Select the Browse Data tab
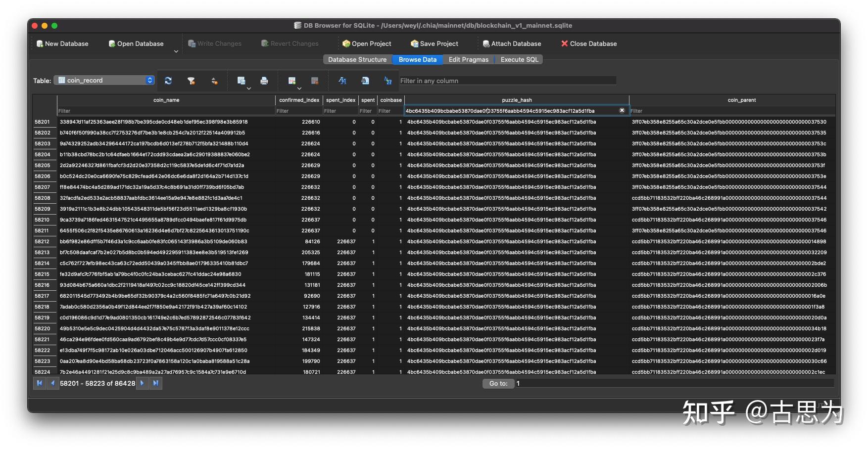The width and height of the screenshot is (868, 449). pyautogui.click(x=418, y=59)
